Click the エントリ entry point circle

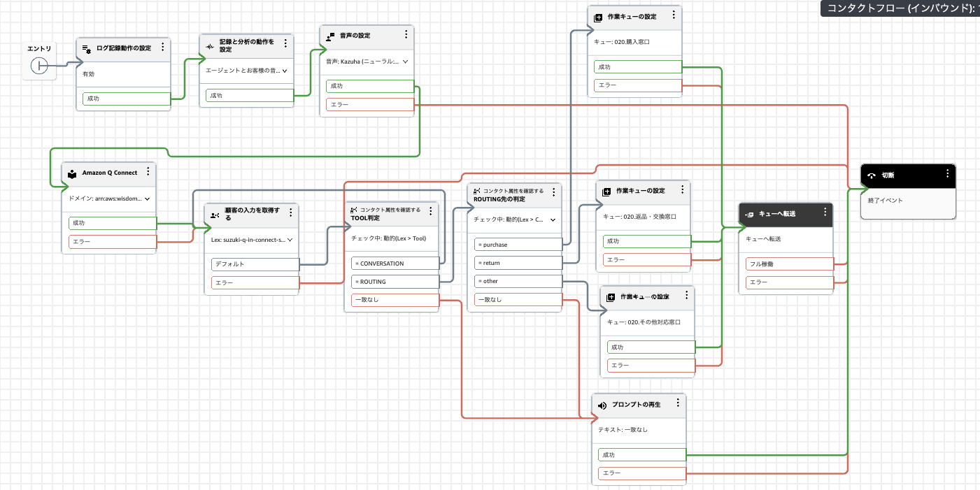click(x=39, y=65)
